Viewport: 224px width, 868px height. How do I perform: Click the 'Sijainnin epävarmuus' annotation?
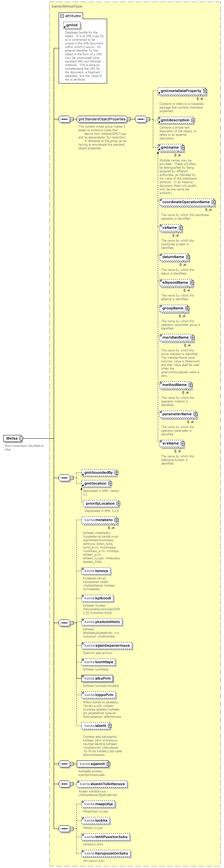tap(98, 653)
